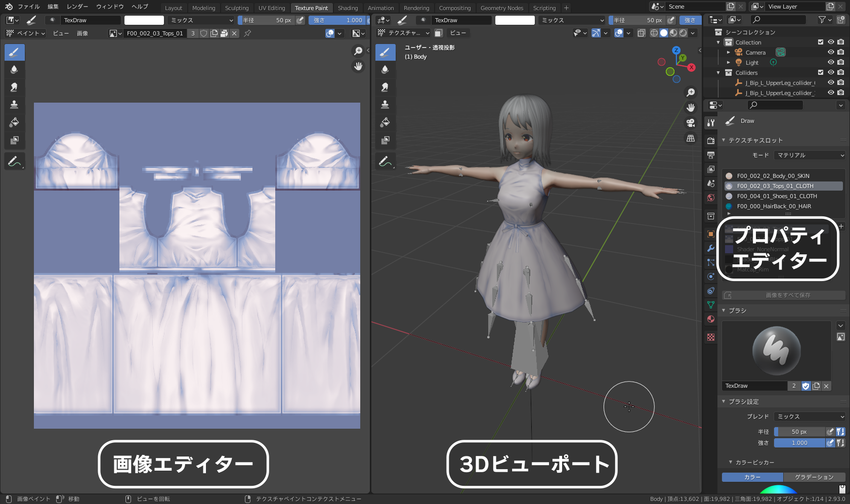
Task: Select the Soften brush tool
Action: point(14,69)
